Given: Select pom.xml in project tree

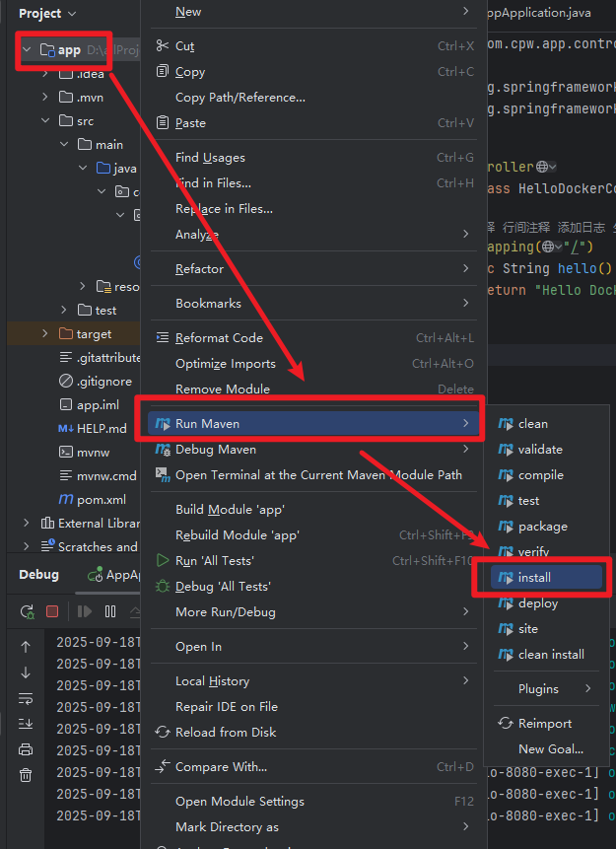Looking at the screenshot, I should 92,499.
